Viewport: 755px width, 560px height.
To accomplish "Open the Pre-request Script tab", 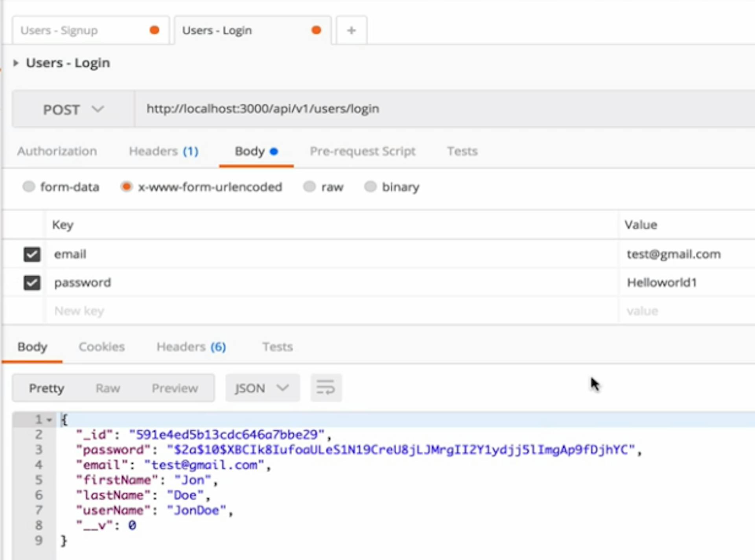I will click(362, 151).
